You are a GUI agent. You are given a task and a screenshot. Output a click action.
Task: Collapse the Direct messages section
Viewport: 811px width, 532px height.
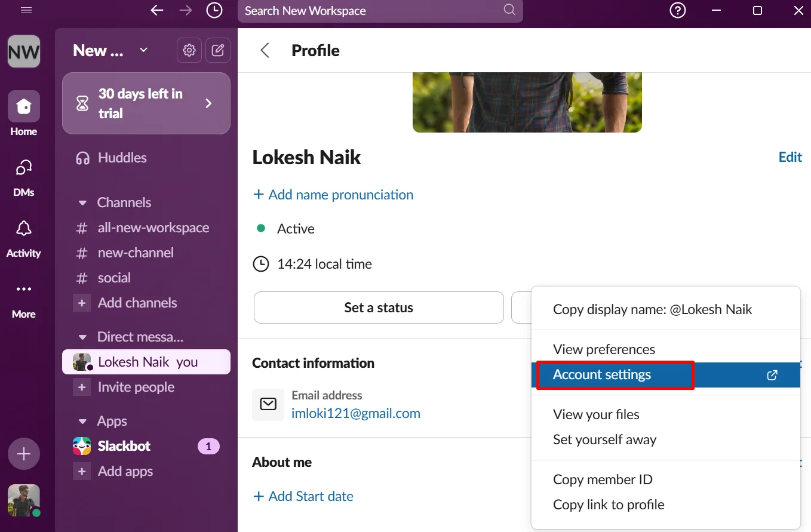(x=83, y=337)
